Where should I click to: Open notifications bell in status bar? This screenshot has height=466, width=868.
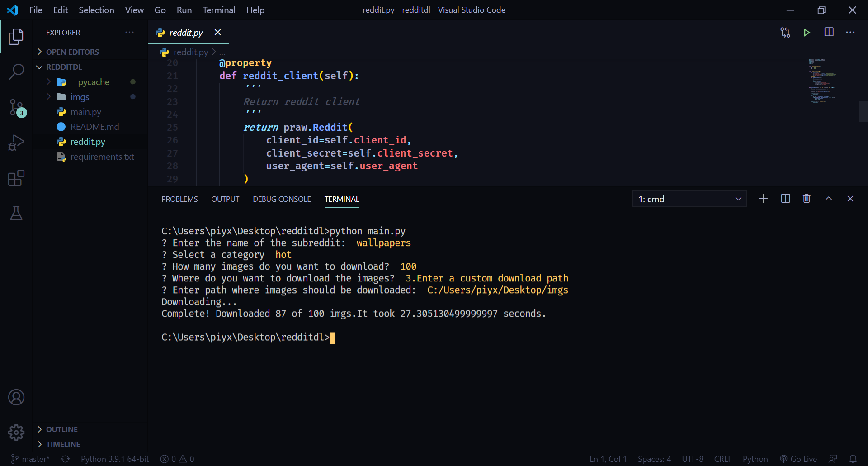coord(853,459)
